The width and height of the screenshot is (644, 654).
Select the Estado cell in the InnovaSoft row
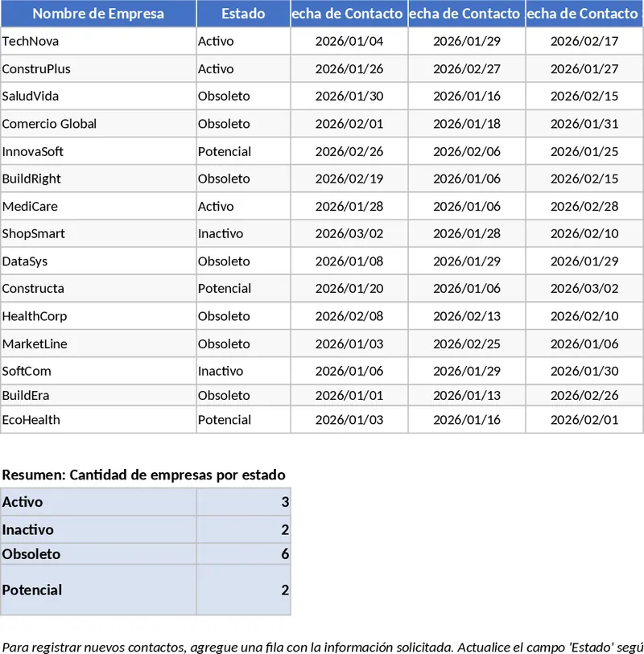243,151
